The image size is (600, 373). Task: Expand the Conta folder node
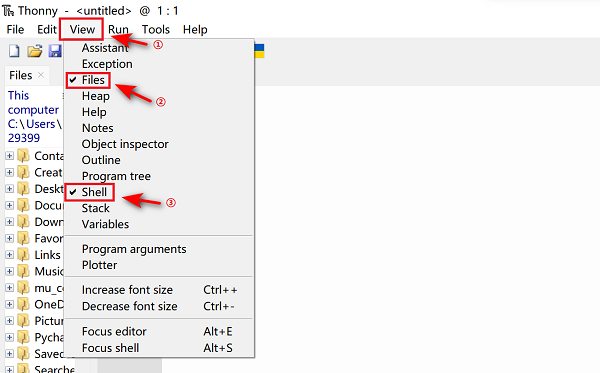pos(10,156)
